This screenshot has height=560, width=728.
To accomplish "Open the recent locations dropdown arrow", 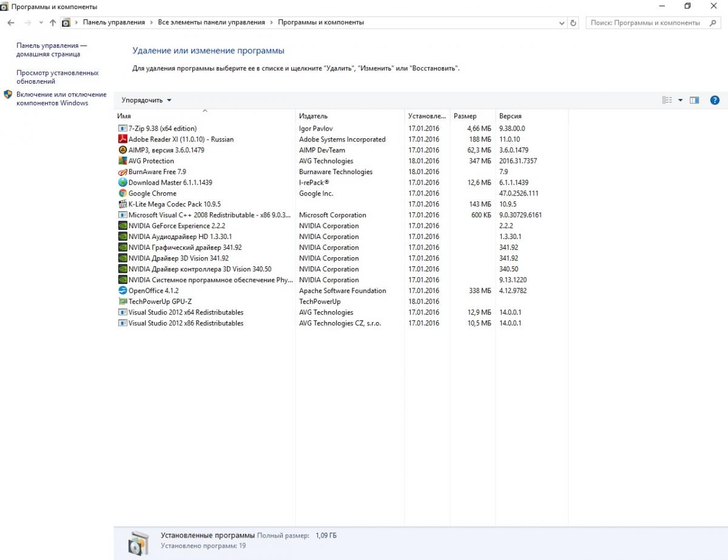I will [41, 22].
